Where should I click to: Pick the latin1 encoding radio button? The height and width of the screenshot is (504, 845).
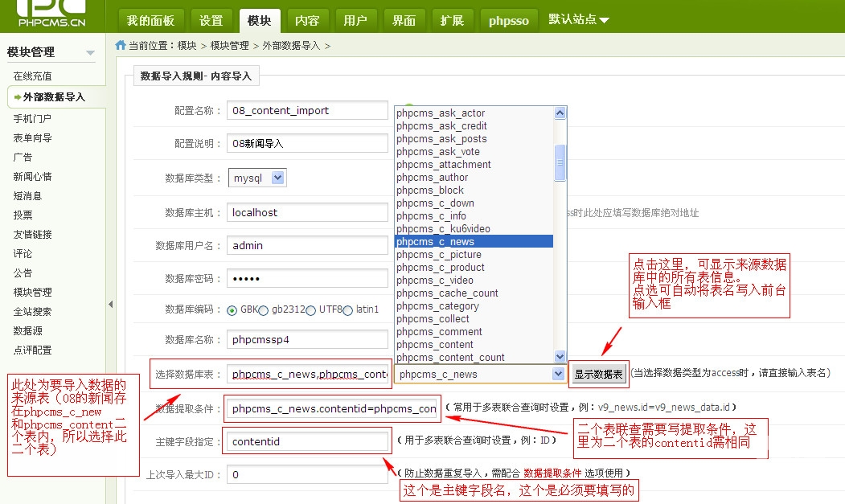[x=348, y=310]
